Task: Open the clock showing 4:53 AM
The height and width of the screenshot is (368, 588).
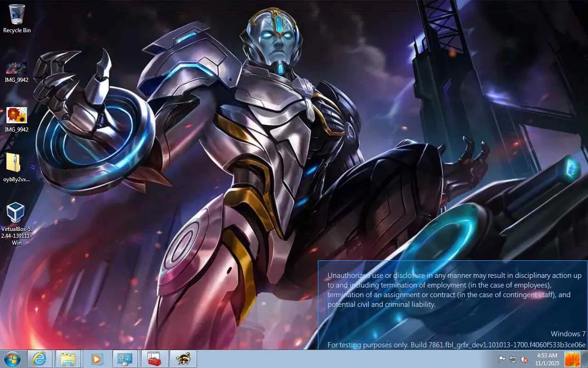Action: click(x=547, y=359)
